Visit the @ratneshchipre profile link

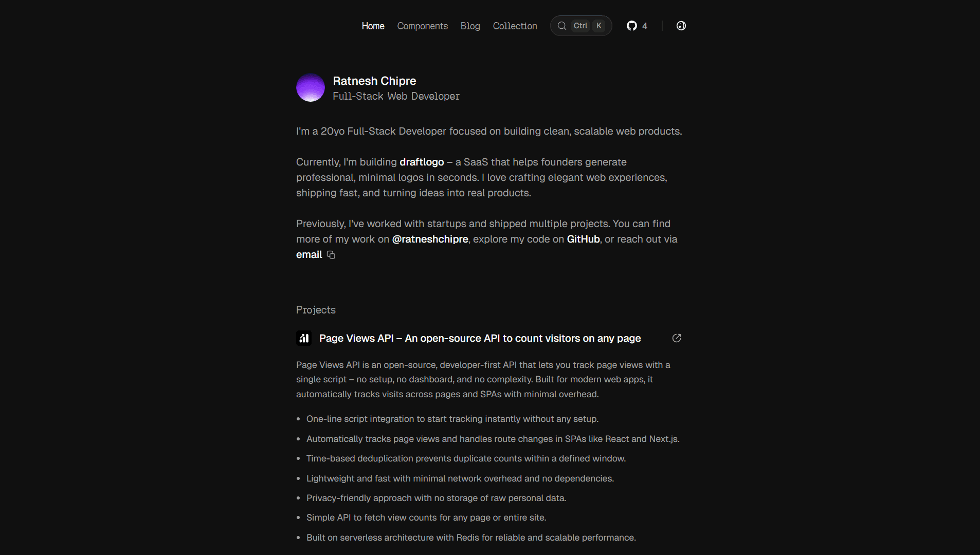click(x=430, y=239)
